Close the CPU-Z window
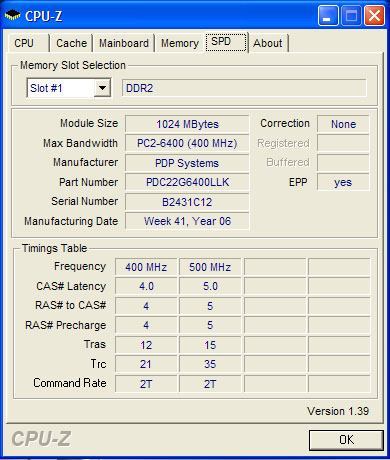This screenshot has height=460, width=390. pos(374,16)
